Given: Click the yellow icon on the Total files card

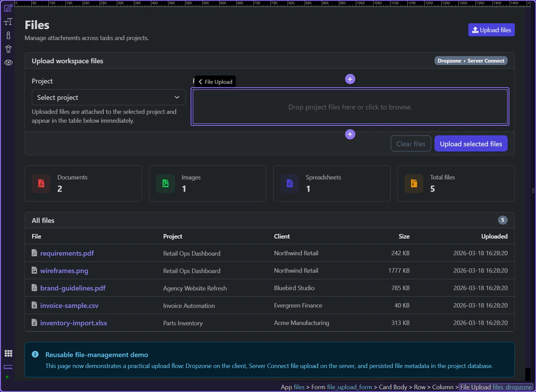Looking at the screenshot, I should click(413, 183).
